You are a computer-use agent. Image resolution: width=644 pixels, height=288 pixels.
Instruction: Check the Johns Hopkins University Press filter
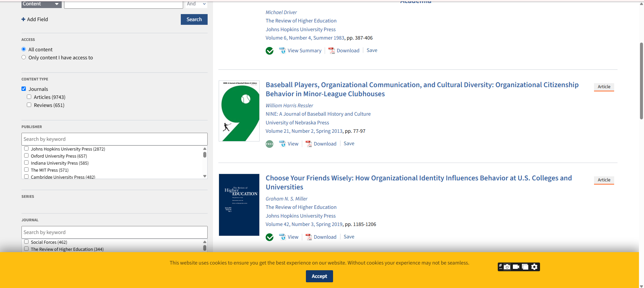pyautogui.click(x=26, y=149)
